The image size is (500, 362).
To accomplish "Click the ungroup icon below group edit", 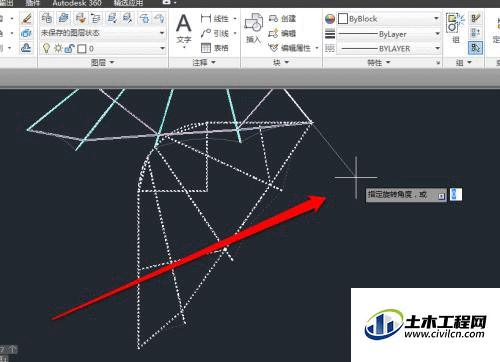I will pyautogui.click(x=475, y=33).
